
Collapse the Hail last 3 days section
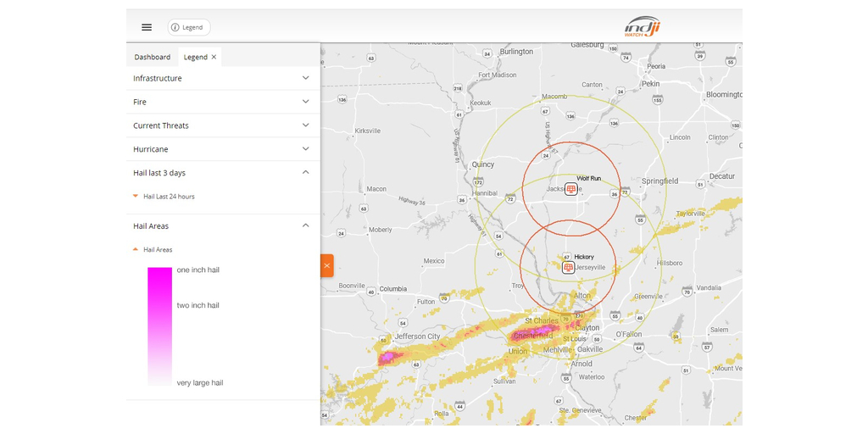coord(306,173)
